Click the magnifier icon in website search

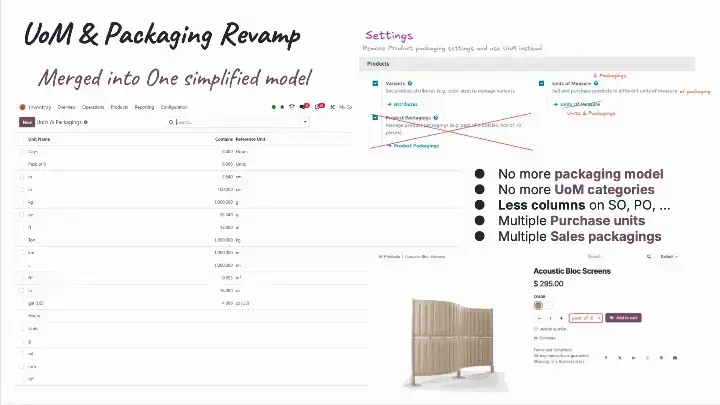650,257
